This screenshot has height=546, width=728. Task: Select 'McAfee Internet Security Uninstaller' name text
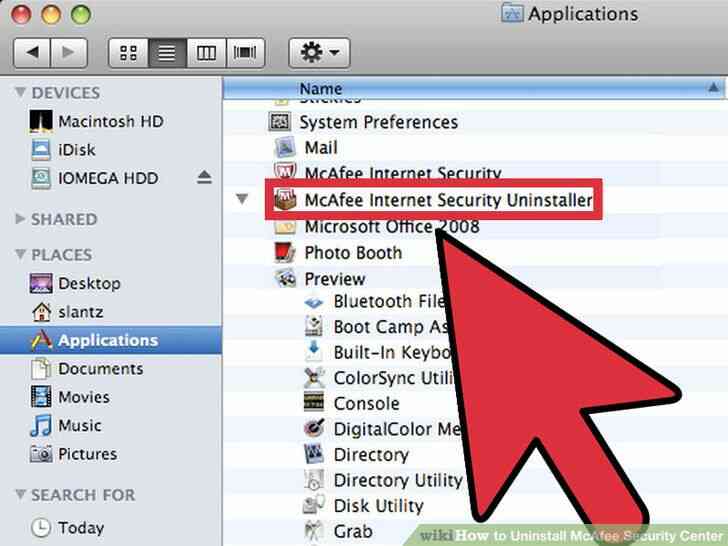448,200
